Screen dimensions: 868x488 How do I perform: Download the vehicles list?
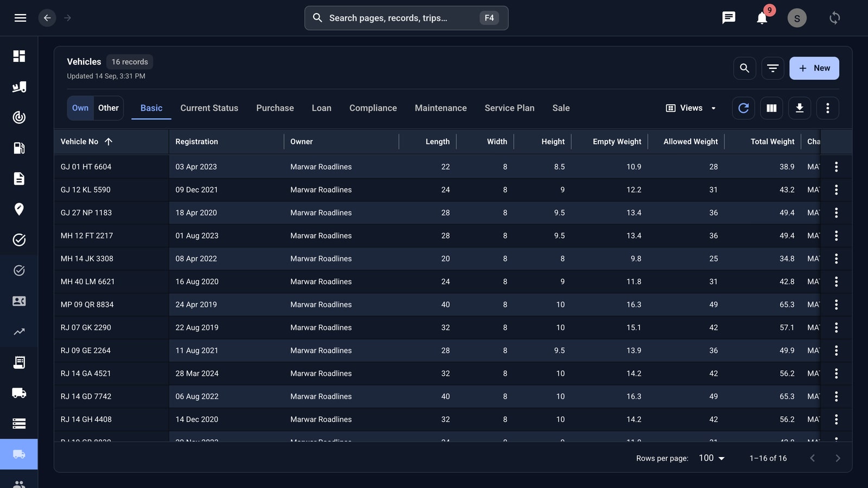point(800,108)
